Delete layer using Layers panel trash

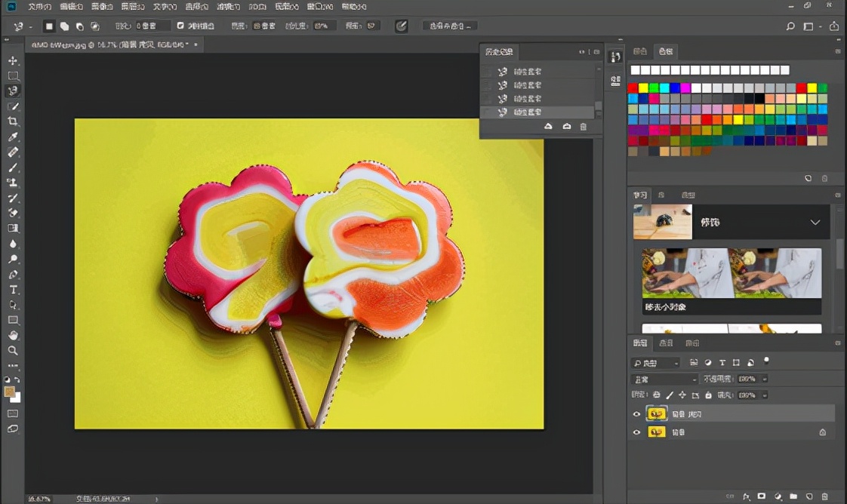824,496
